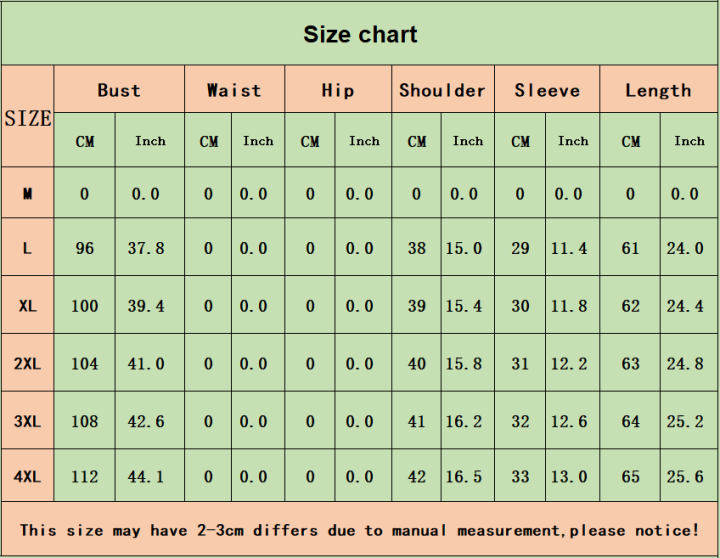
Task: Click length value 65 in 4XL row
Action: (x=630, y=477)
